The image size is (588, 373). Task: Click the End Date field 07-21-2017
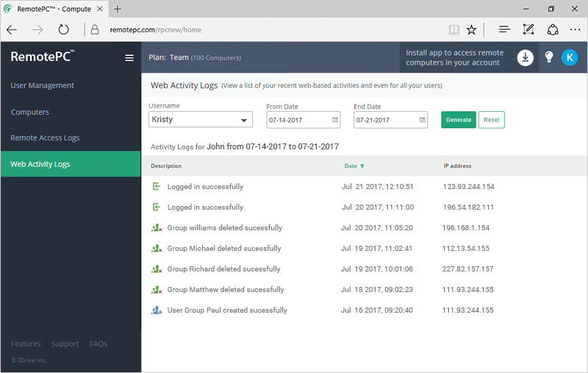coord(390,120)
